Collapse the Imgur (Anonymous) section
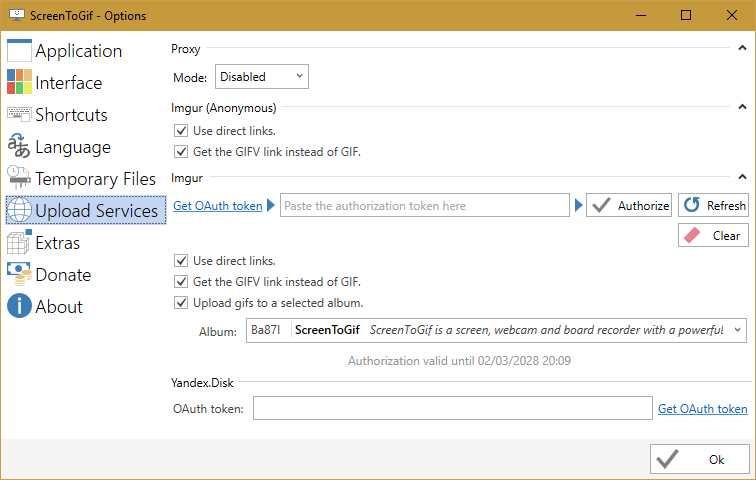Screen dimensions: 756x480 742,107
